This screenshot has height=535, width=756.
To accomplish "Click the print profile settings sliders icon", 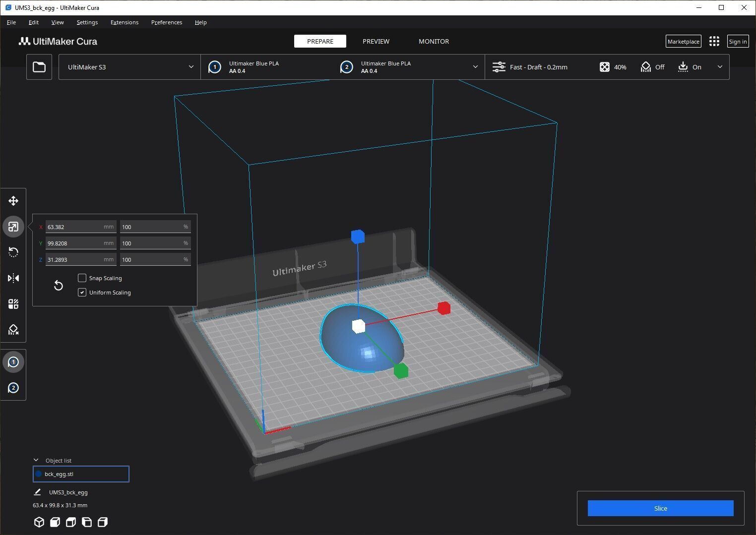I will [499, 67].
